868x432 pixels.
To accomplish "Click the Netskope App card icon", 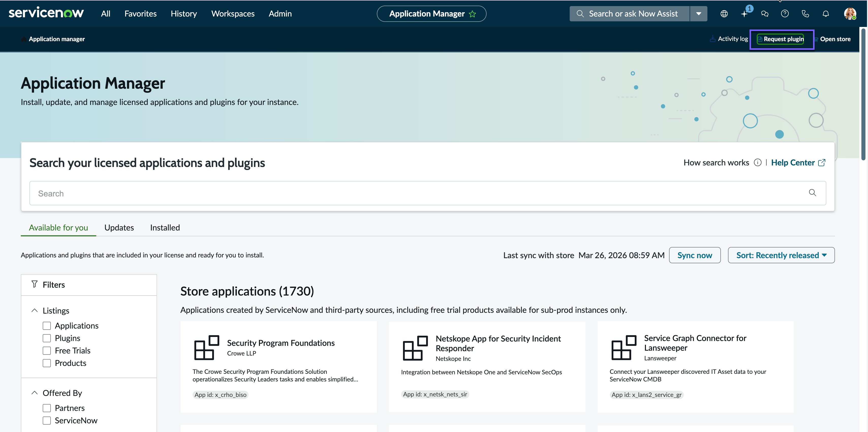I will pos(415,348).
